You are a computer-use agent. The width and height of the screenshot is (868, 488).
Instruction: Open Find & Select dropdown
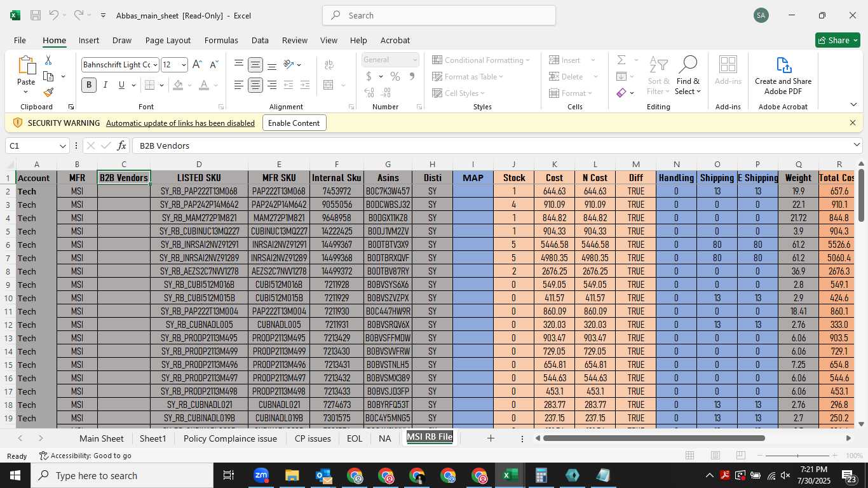coord(688,76)
